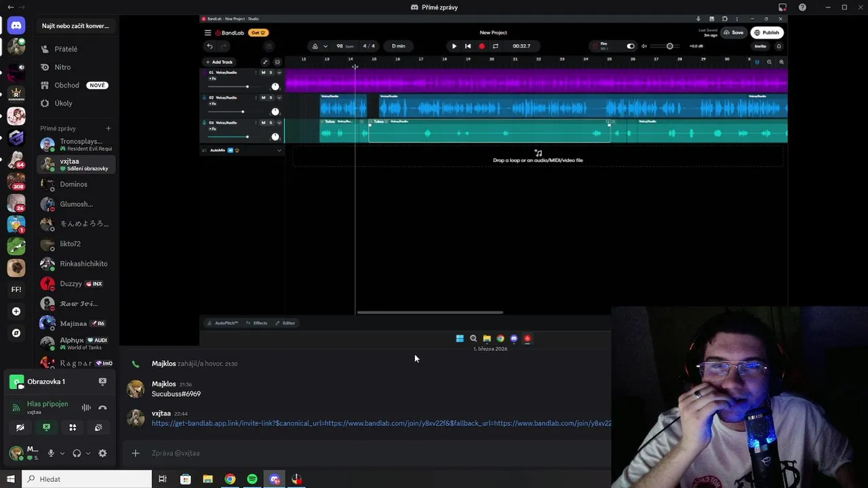
Task: Open the D min key selector
Action: (x=398, y=46)
